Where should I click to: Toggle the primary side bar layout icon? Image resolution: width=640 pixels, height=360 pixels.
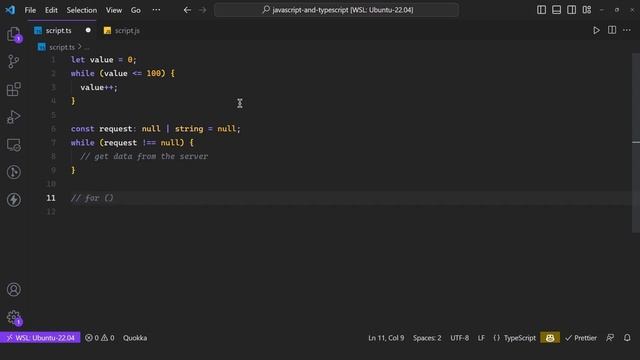click(x=541, y=10)
